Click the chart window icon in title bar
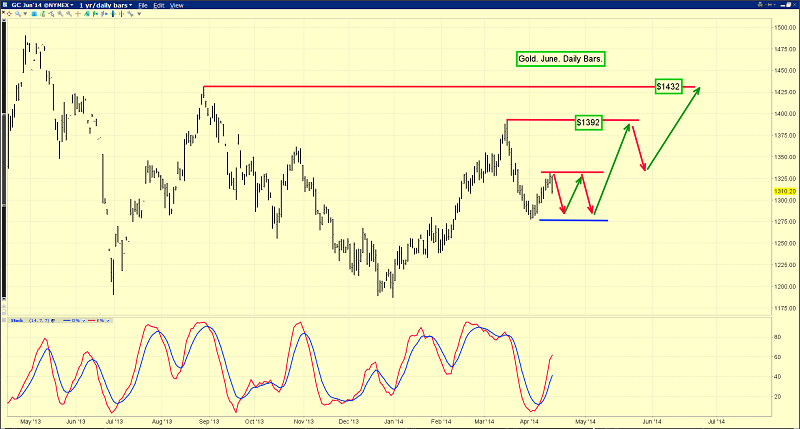The image size is (800, 429). [x=5, y=5]
